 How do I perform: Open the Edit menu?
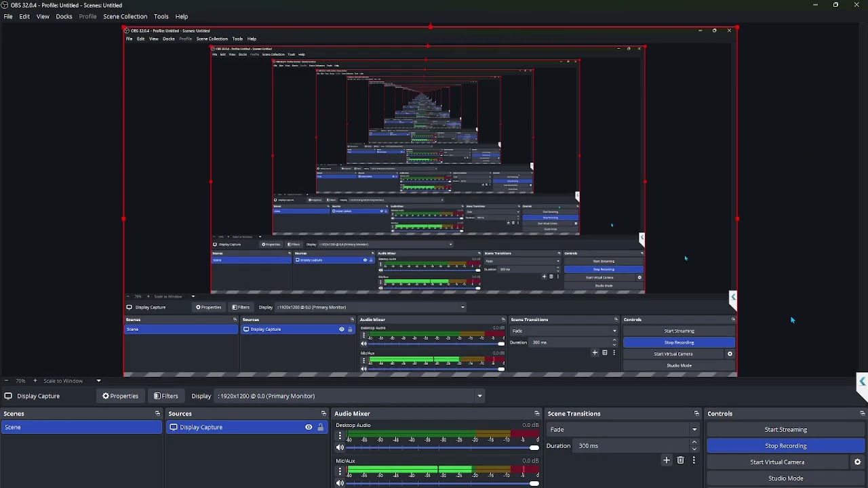tap(24, 16)
